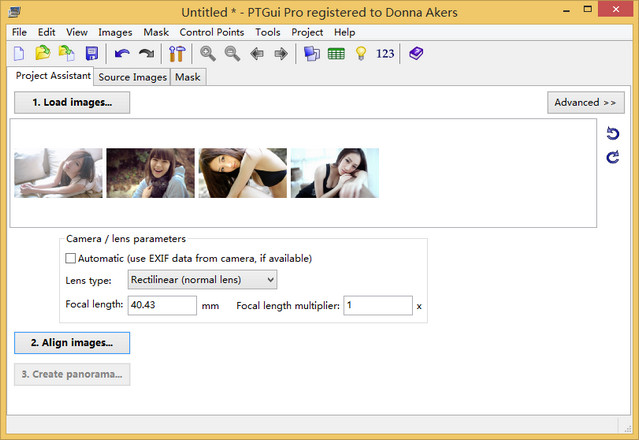The width and height of the screenshot is (639, 440).
Task: Expand settings with Advanced >> button
Action: [x=586, y=102]
